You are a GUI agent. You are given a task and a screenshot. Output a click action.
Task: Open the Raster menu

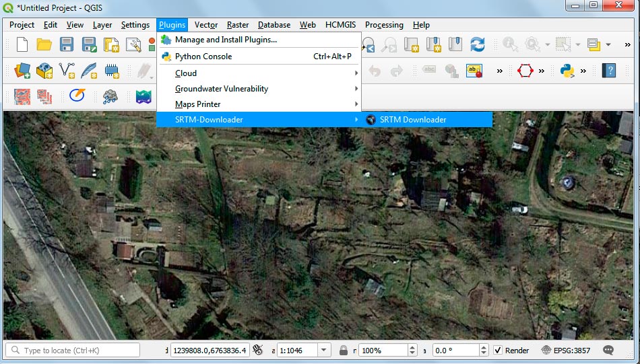[x=238, y=25]
